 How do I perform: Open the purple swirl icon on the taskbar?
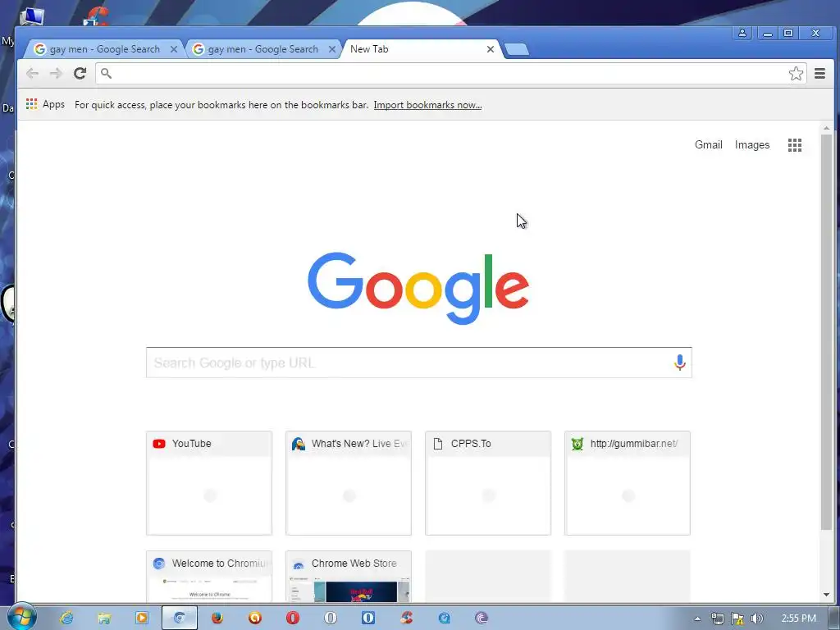482,619
